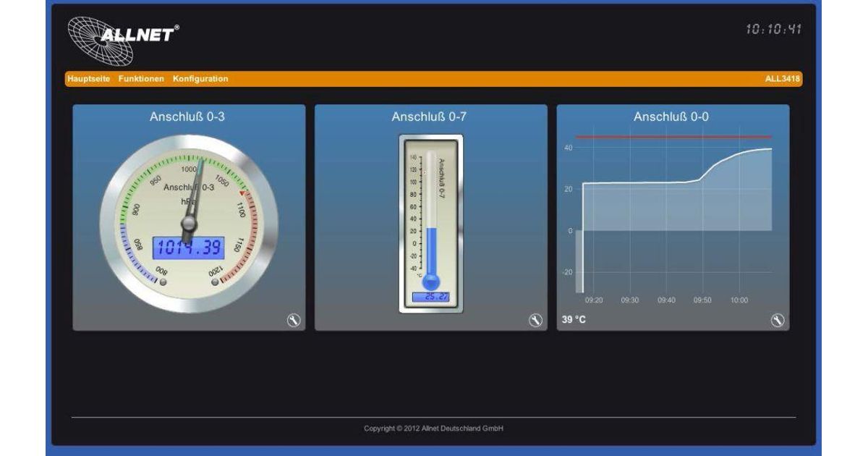Screen dimensions: 868x456
Task: Open the Funktionen menu
Action: (x=141, y=79)
